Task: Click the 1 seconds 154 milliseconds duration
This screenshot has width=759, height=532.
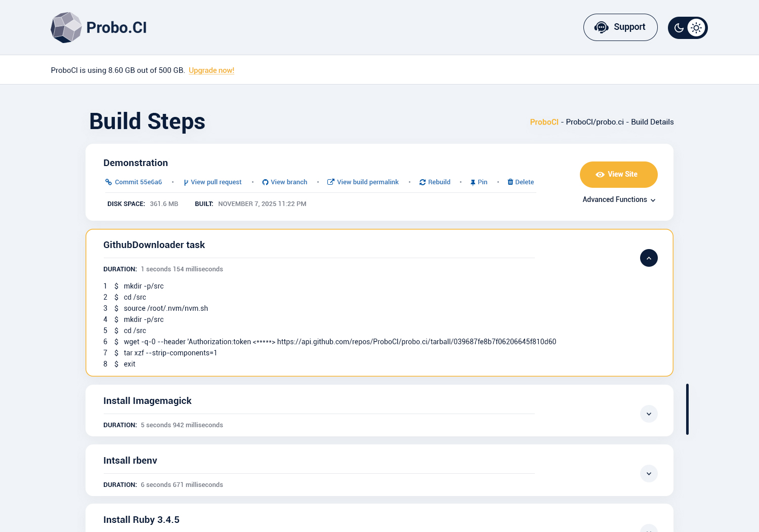Action: [182, 269]
